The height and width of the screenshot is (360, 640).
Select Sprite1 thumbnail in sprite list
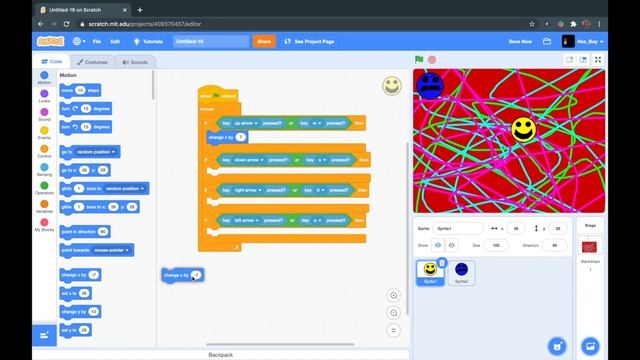pos(430,273)
